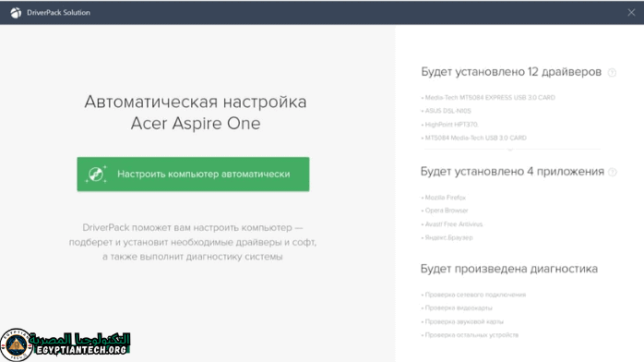Select the Проверка звуковой карты diagnostic item
The width and height of the screenshot is (644, 362).
[x=464, y=321]
